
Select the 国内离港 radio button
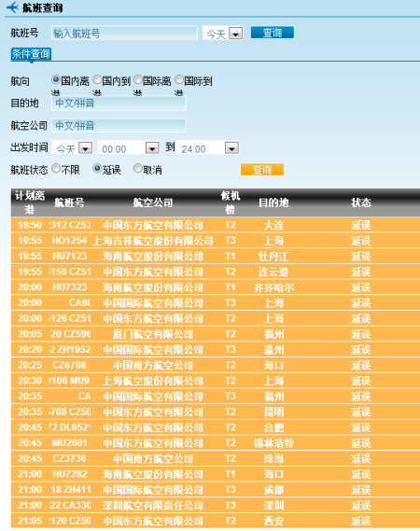coord(56,80)
